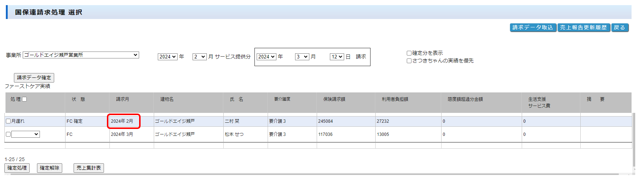
Task: Open the service month dropdown
Action: (x=200, y=57)
